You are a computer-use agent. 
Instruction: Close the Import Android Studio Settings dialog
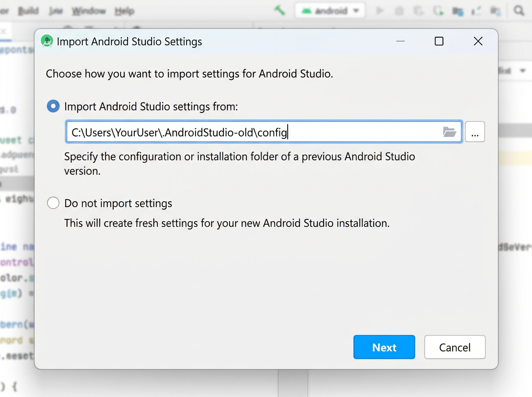coord(478,41)
